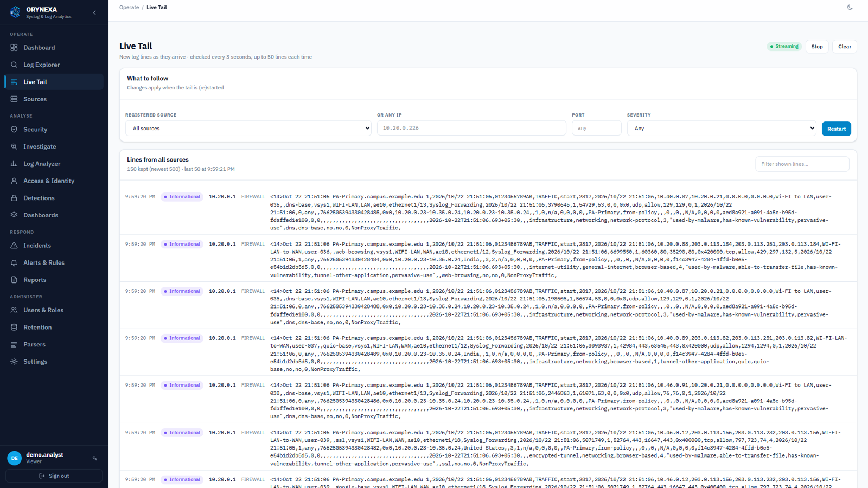The width and height of the screenshot is (868, 488).
Task: Click the Investigate search icon
Action: point(14,146)
